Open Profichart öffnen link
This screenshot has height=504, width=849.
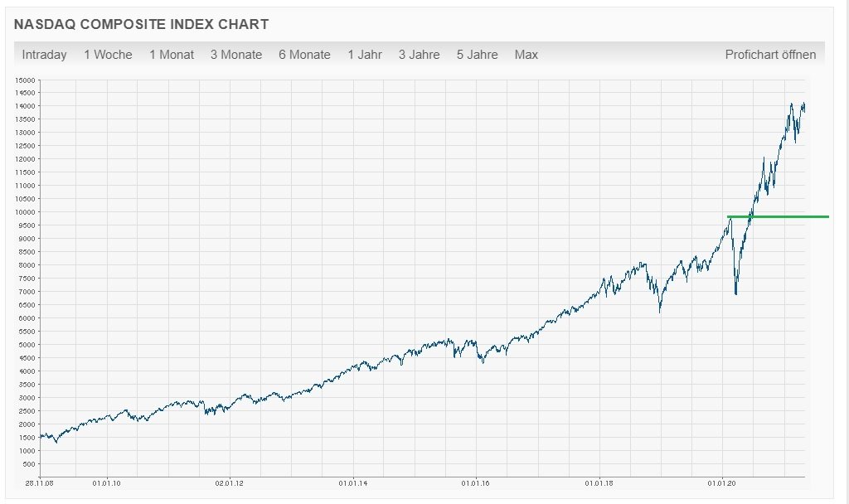[770, 55]
